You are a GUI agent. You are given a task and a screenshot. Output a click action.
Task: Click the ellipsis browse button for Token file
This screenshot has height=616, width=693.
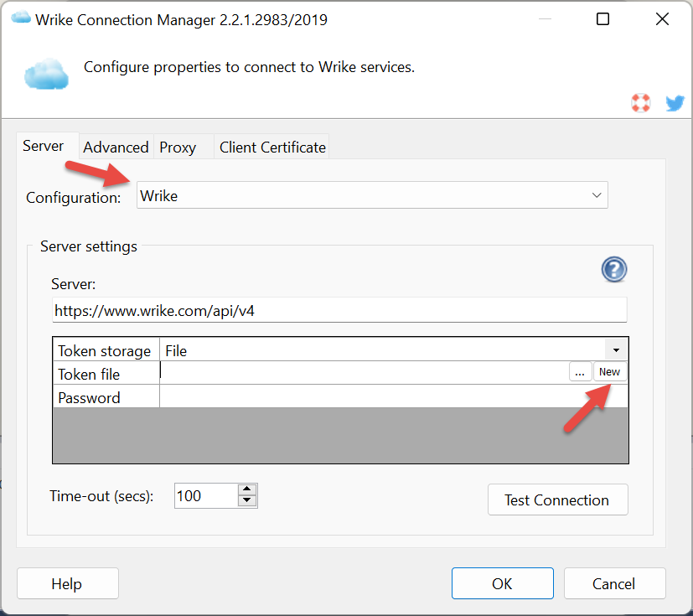pos(580,372)
